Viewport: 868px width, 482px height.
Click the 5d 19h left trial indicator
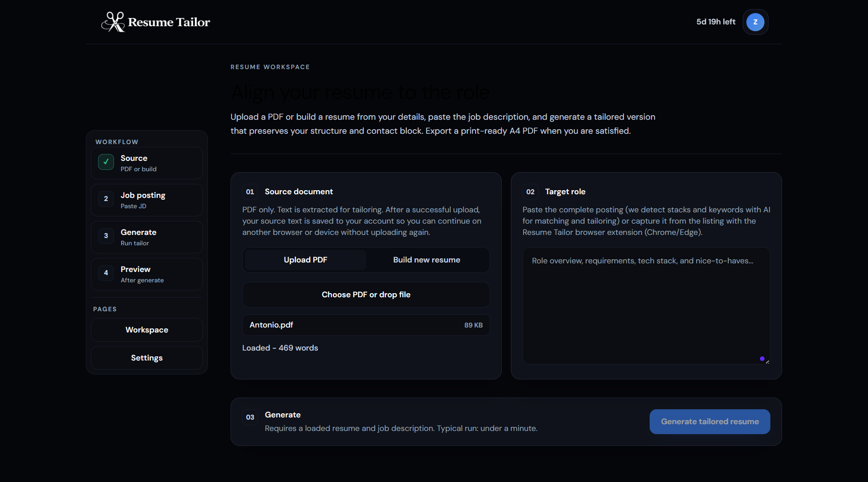(x=716, y=22)
